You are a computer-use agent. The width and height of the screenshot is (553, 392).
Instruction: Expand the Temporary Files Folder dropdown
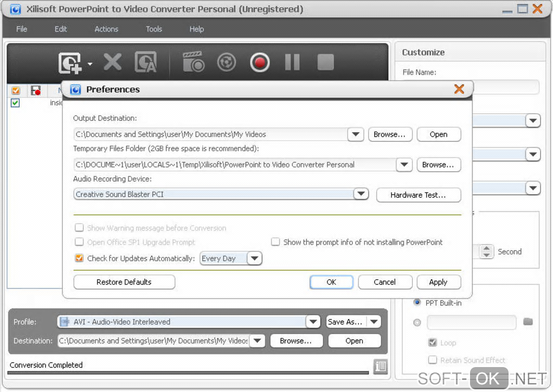pyautogui.click(x=404, y=164)
